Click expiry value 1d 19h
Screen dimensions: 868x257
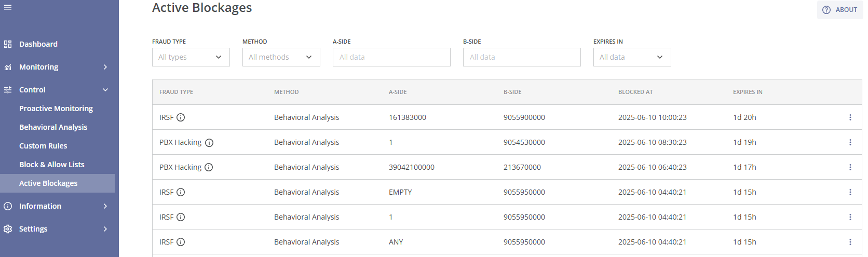744,142
